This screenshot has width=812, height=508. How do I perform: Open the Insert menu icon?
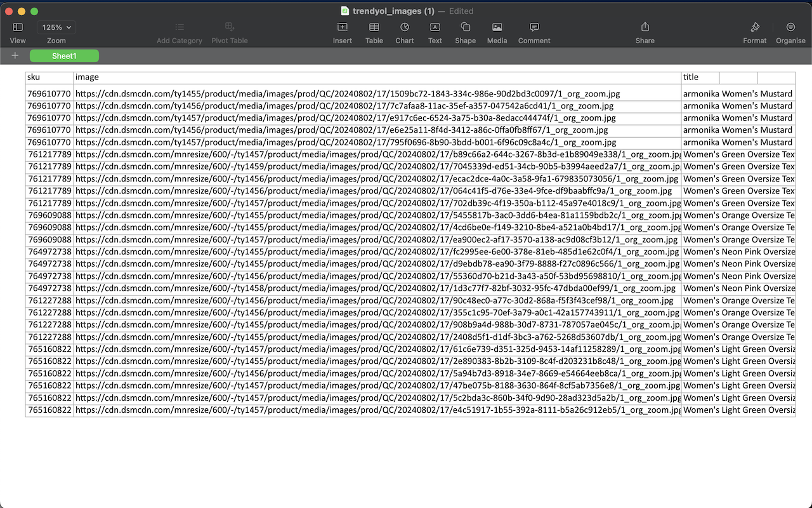click(343, 28)
